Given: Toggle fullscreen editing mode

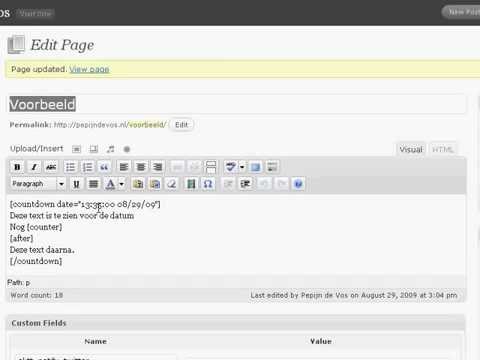Looking at the screenshot, I should 256,167.
